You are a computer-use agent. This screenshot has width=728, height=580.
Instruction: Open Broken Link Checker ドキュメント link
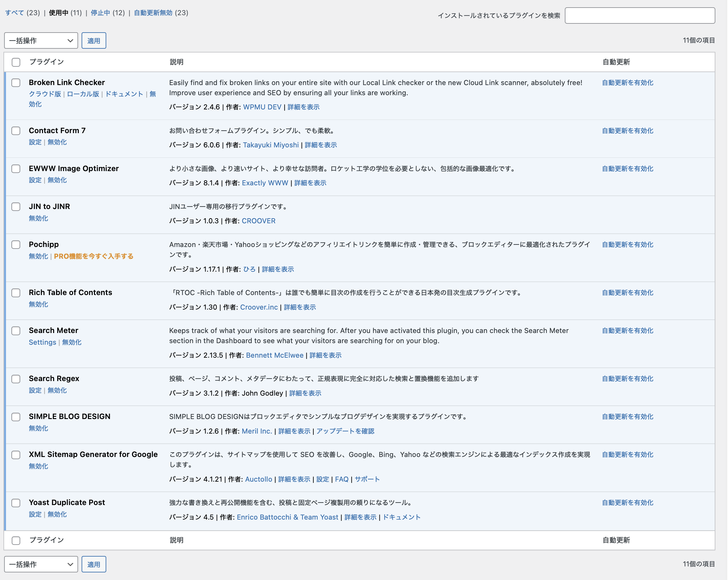tap(124, 94)
